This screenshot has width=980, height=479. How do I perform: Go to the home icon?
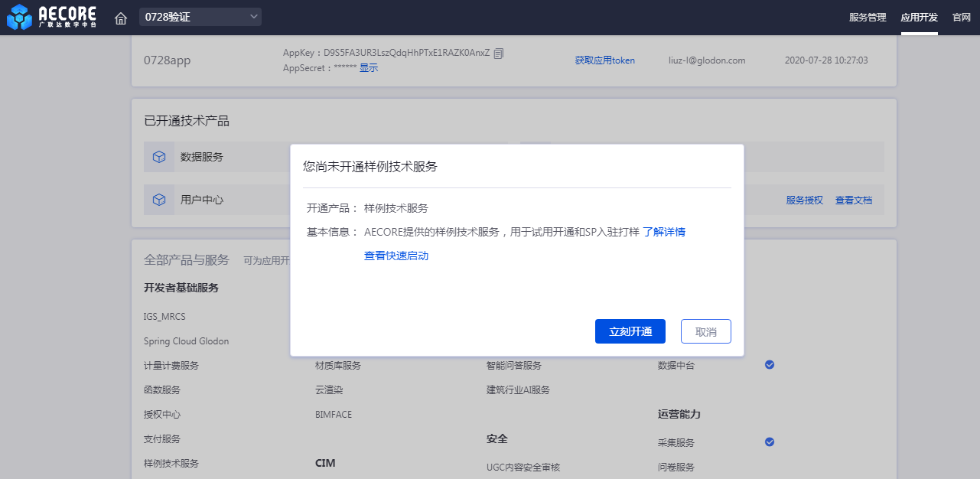pos(121,18)
